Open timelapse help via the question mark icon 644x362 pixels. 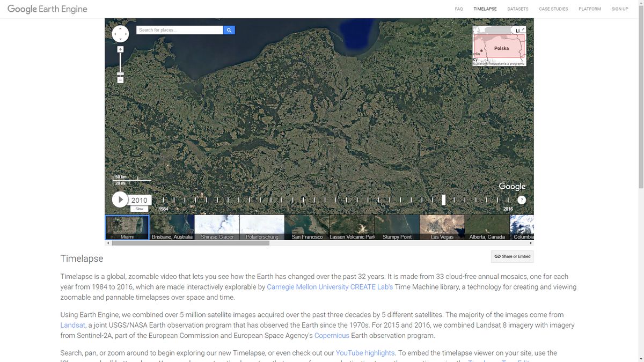point(521,200)
